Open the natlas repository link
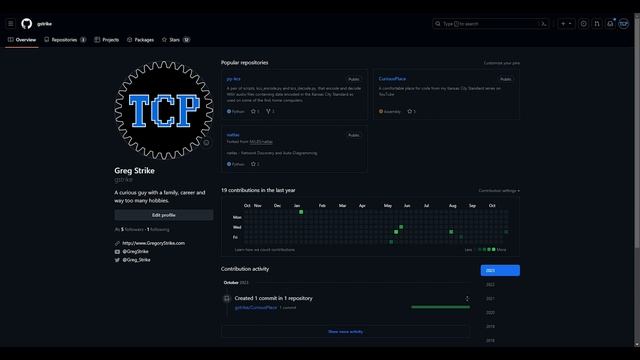 (233, 135)
